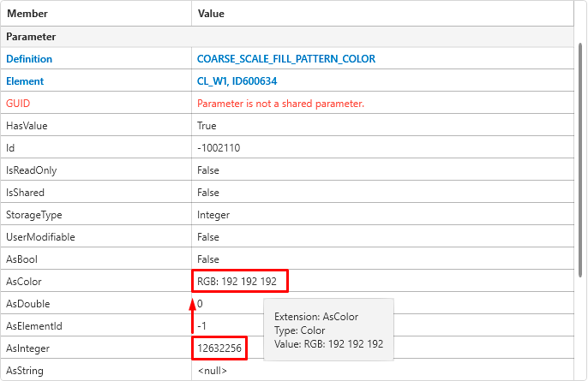Click the StorageType Integer value
588x381 pixels.
214,215
